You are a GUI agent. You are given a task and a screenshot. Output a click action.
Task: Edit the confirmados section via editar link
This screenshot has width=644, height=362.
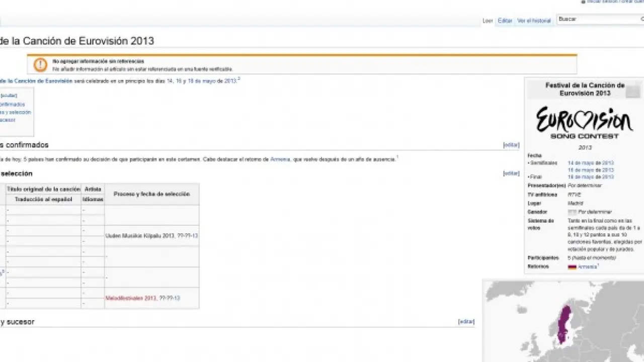coord(511,145)
